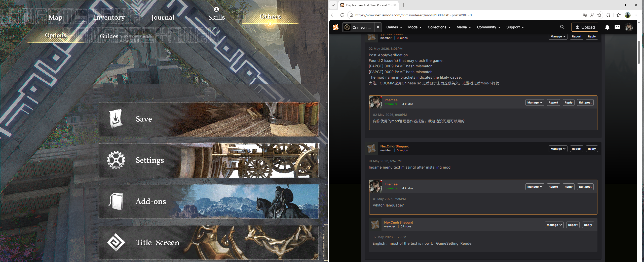Open Manage dropdown on NexCmdrShepard's 5:57PM comment
Image resolution: width=644 pixels, height=262 pixels.
tap(558, 149)
